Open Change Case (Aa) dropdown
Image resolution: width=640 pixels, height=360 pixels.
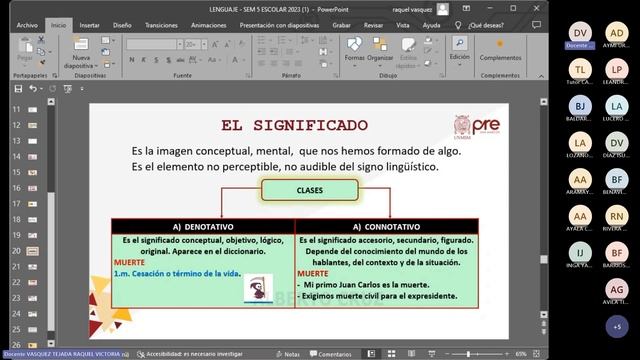tap(214, 60)
